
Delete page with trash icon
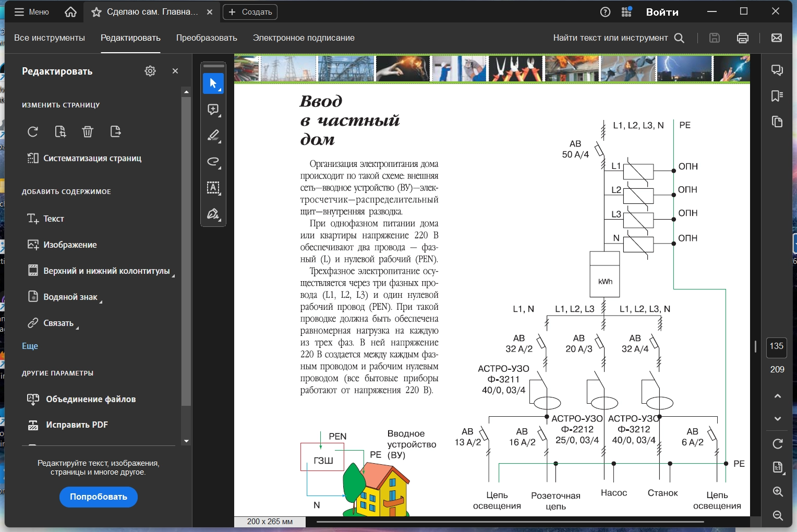click(x=88, y=131)
